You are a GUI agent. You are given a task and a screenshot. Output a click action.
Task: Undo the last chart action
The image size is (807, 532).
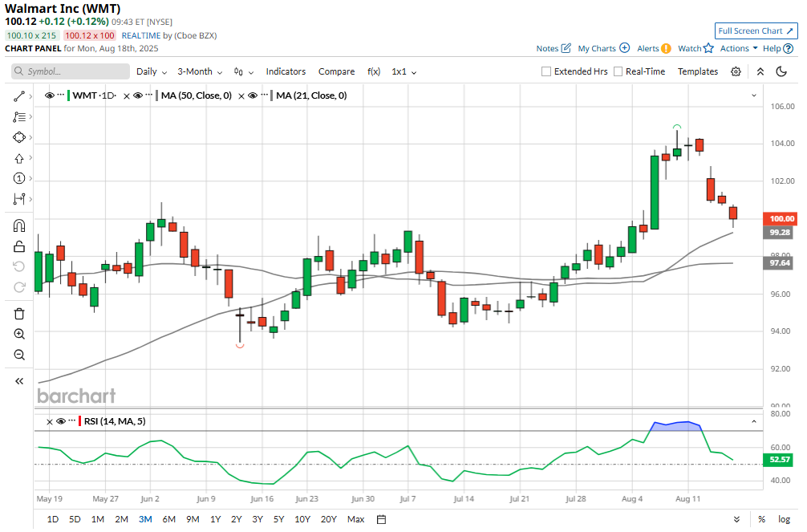click(19, 266)
